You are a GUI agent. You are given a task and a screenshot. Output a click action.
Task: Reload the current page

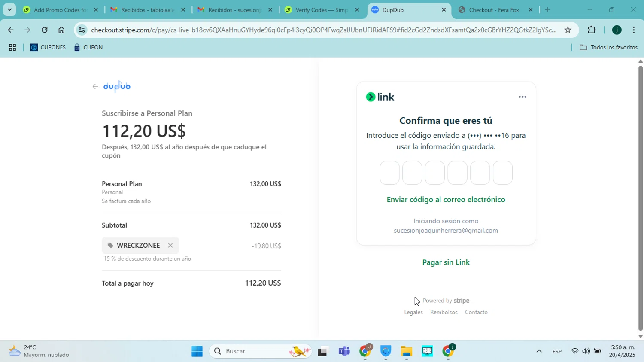click(45, 30)
